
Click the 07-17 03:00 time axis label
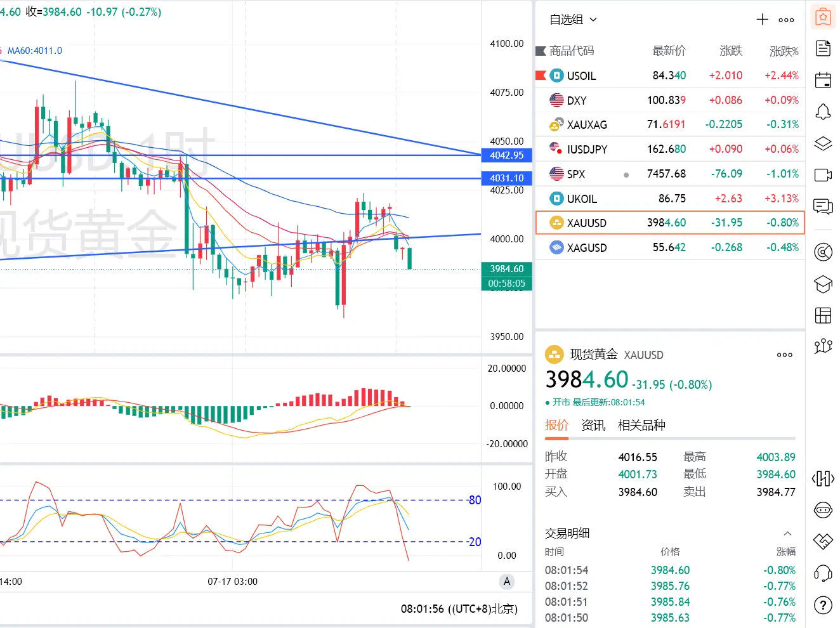click(x=233, y=582)
